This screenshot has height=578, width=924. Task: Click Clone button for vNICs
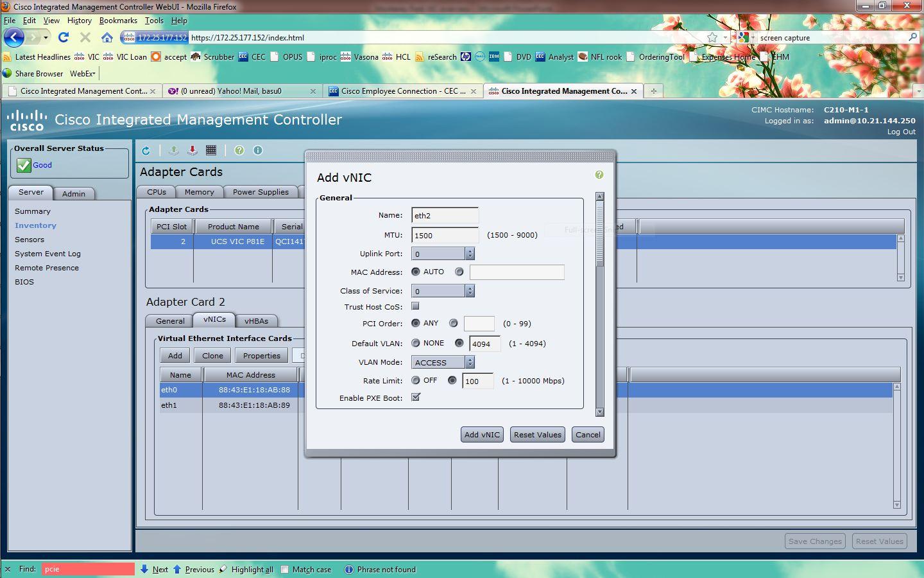[212, 356]
